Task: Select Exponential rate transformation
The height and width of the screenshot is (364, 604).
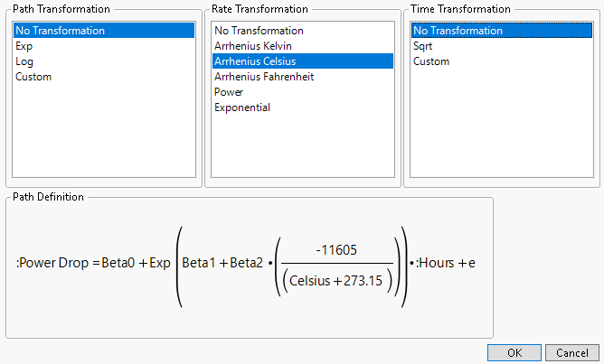Action: (x=242, y=107)
